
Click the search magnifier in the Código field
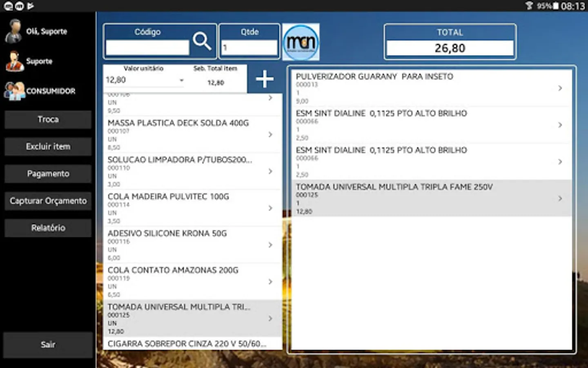click(x=202, y=41)
